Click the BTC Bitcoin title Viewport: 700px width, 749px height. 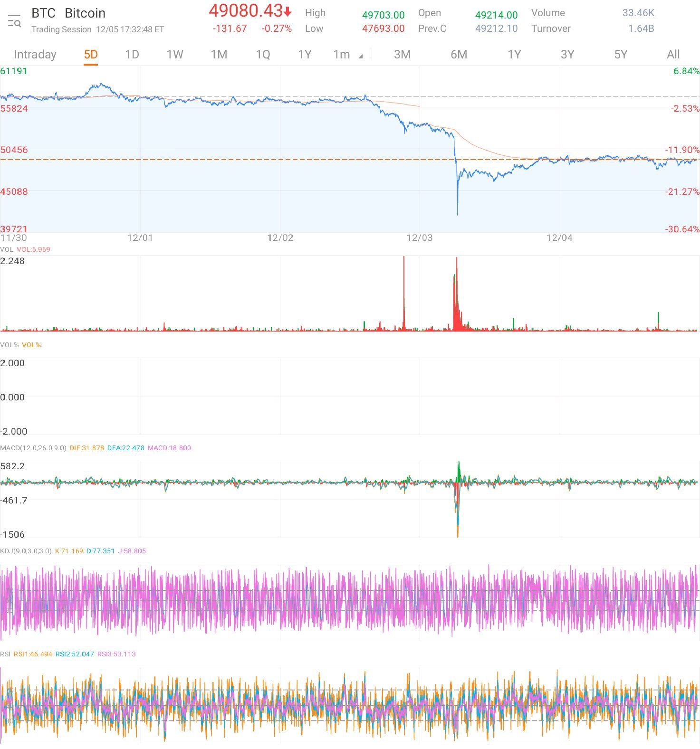tap(68, 13)
